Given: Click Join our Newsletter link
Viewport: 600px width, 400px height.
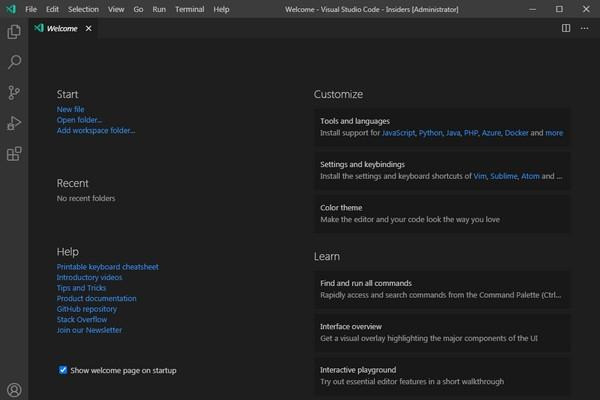Looking at the screenshot, I should tap(89, 330).
